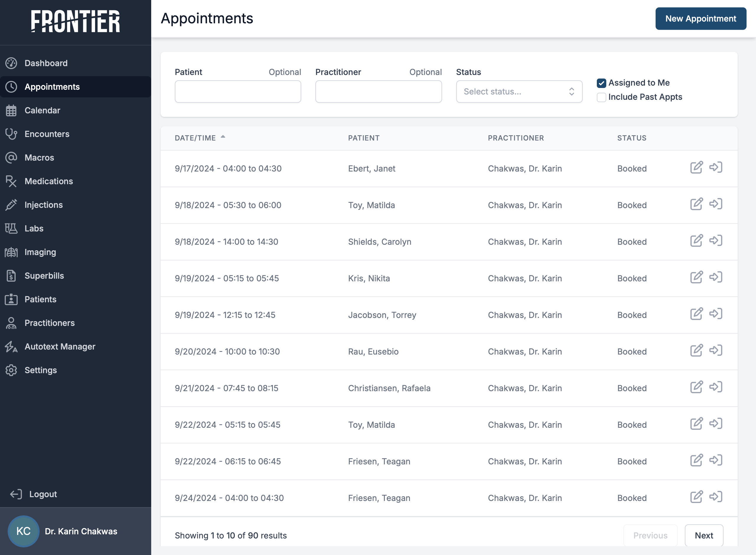Click edit icon for Rau, Eusebio appointment
Image resolution: width=756 pixels, height=555 pixels.
696,350
